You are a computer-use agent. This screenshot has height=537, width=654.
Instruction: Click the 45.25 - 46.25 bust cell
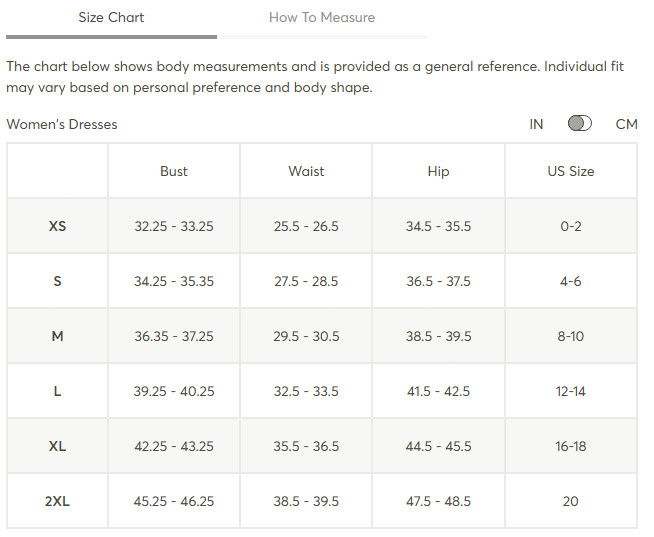[174, 501]
